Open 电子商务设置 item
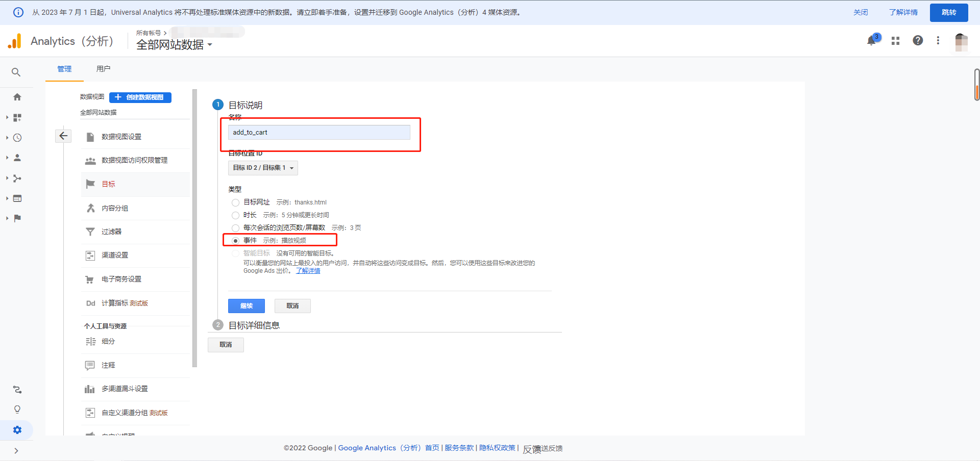Image resolution: width=980 pixels, height=461 pixels. pyautogui.click(x=121, y=279)
